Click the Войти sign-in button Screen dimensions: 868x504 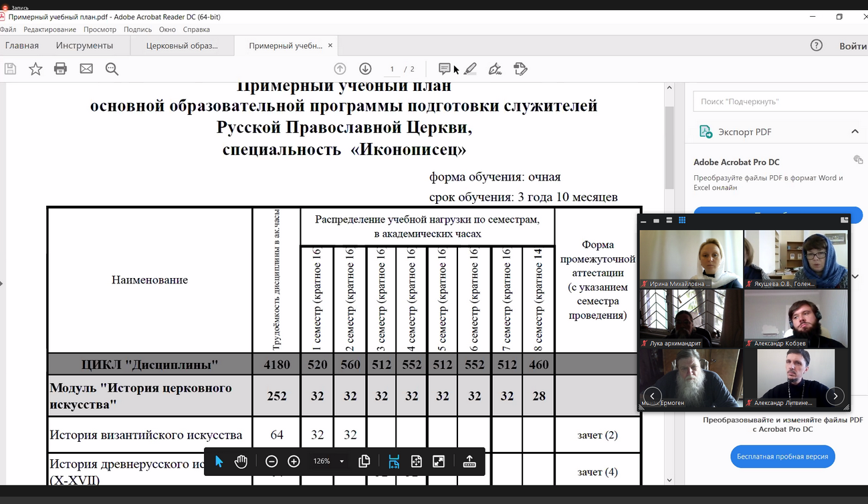click(x=853, y=46)
